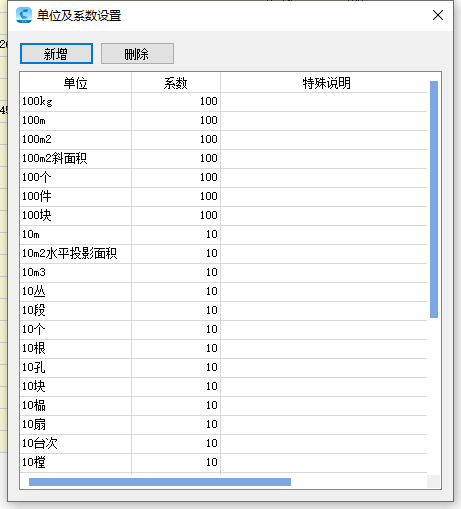Select the 100m2斜面积 unit cell

(76, 159)
